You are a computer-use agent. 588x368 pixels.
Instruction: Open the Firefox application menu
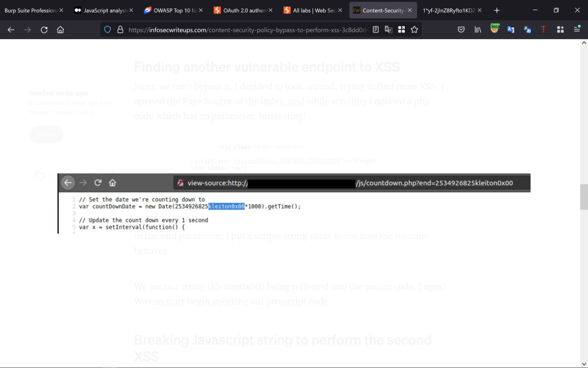click(577, 29)
